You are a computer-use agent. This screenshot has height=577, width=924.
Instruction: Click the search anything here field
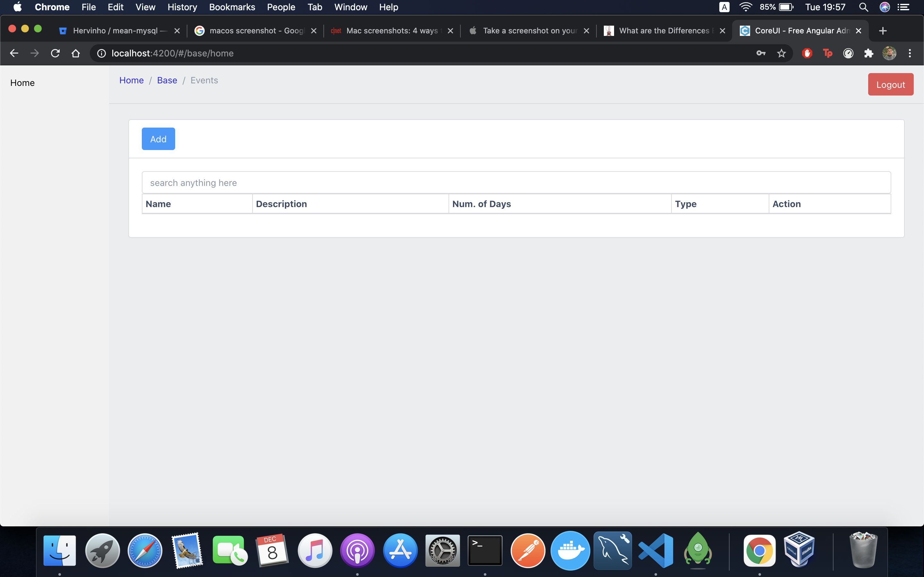[516, 183]
